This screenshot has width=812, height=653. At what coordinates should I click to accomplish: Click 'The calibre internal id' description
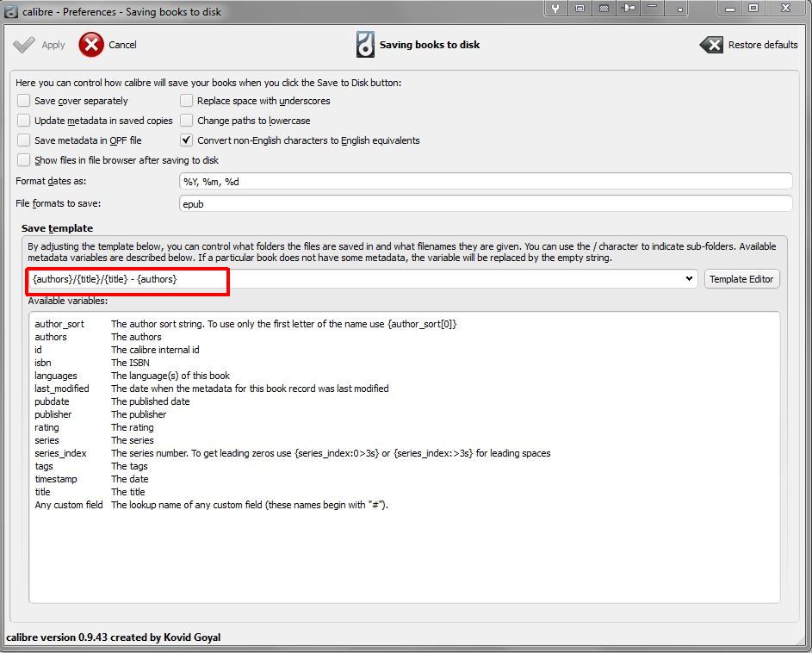[x=155, y=350]
